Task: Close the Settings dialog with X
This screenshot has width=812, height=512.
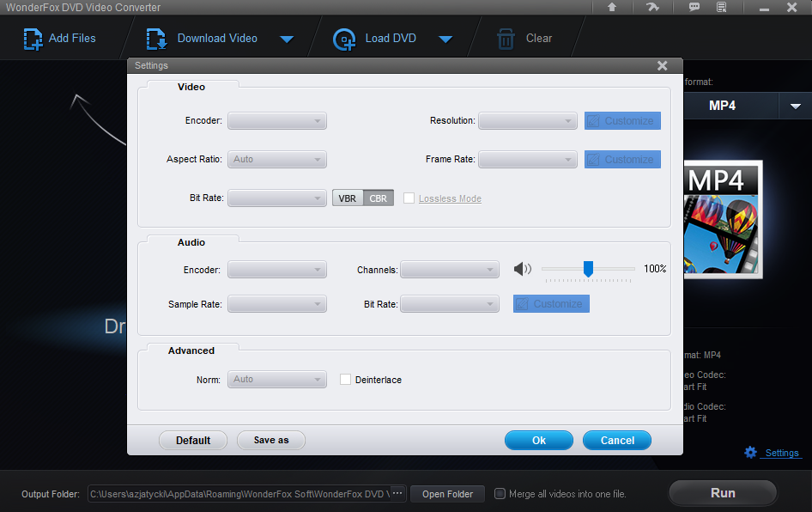Action: [662, 65]
